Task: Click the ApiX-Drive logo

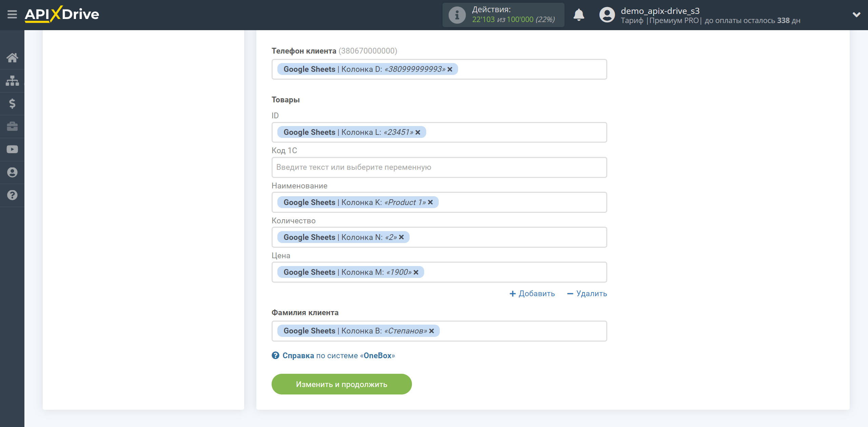Action: point(62,14)
